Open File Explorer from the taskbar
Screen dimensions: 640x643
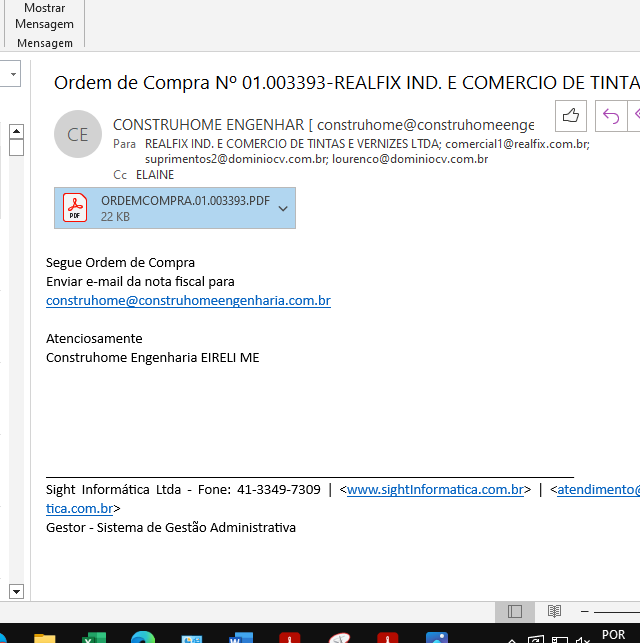click(45, 637)
